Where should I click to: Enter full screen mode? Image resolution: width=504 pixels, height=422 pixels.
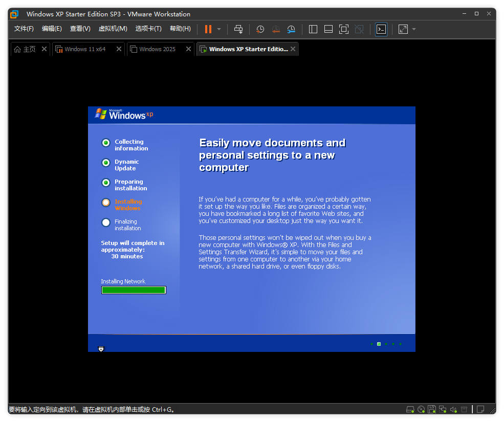(x=344, y=29)
